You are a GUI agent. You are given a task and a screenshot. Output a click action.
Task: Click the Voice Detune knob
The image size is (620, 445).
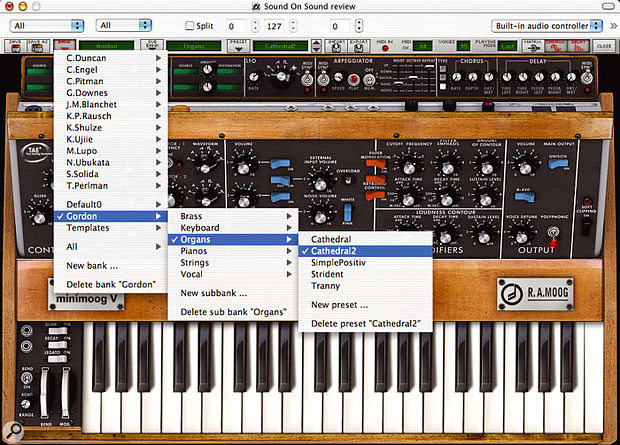tap(521, 237)
